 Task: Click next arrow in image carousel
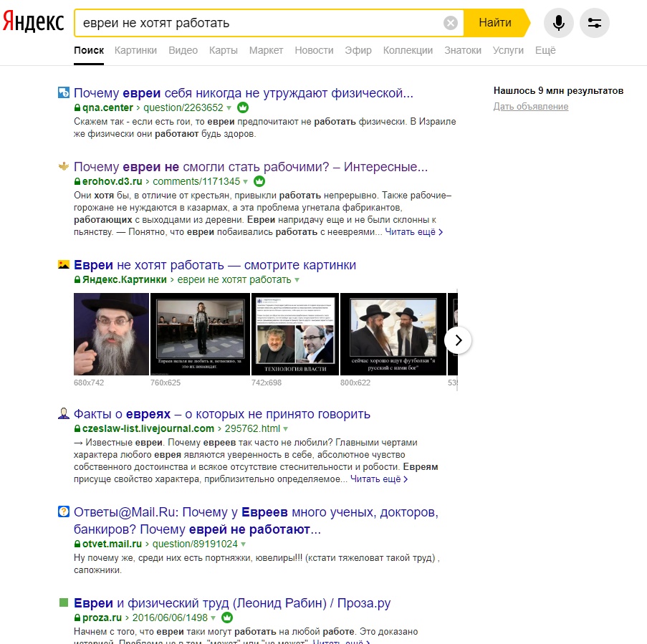tap(458, 340)
